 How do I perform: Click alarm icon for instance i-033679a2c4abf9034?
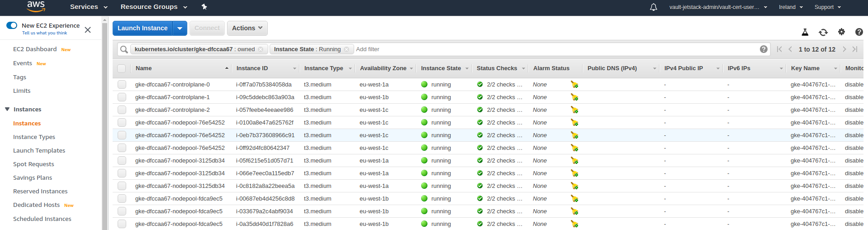574,211
